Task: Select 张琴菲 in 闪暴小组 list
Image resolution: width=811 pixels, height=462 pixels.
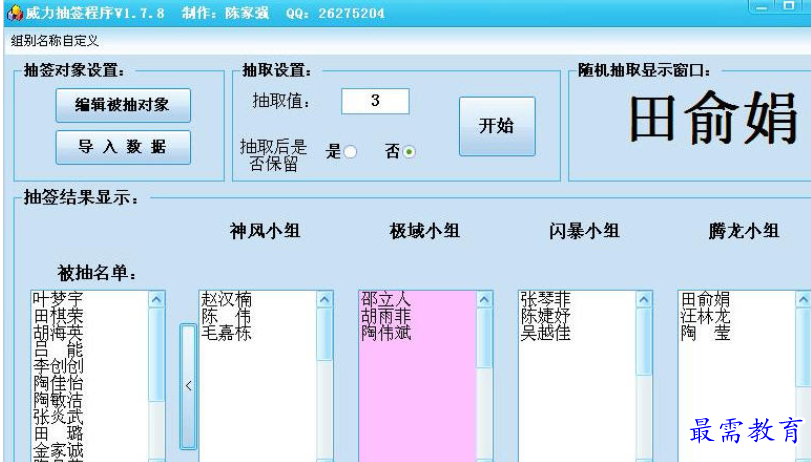Action: click(x=546, y=299)
